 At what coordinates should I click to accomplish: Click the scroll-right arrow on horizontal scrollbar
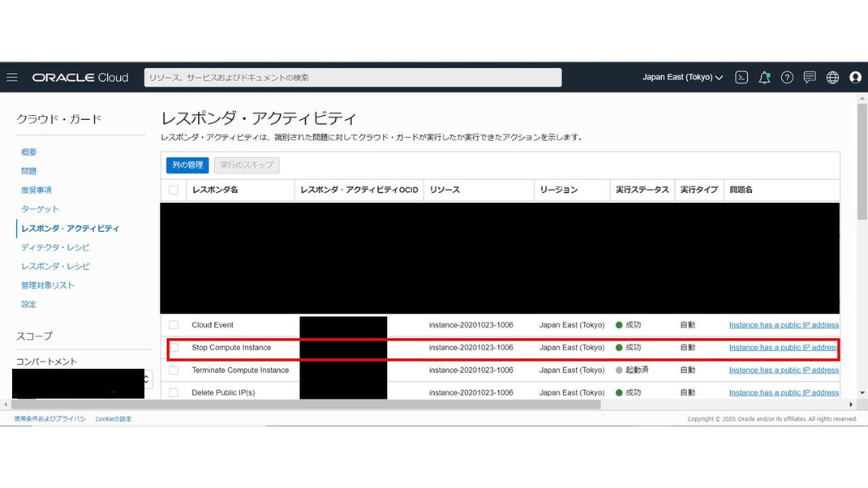851,405
